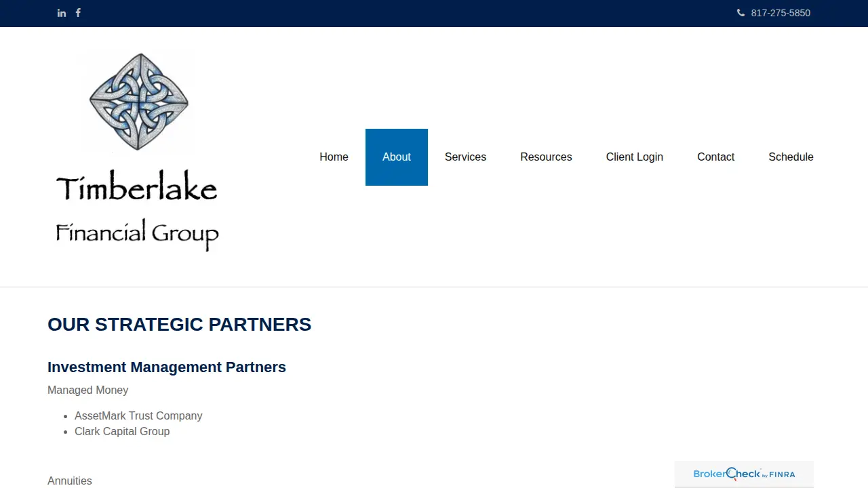868x488 pixels.
Task: Click the Timberlake Financial Group logo
Action: point(138,152)
